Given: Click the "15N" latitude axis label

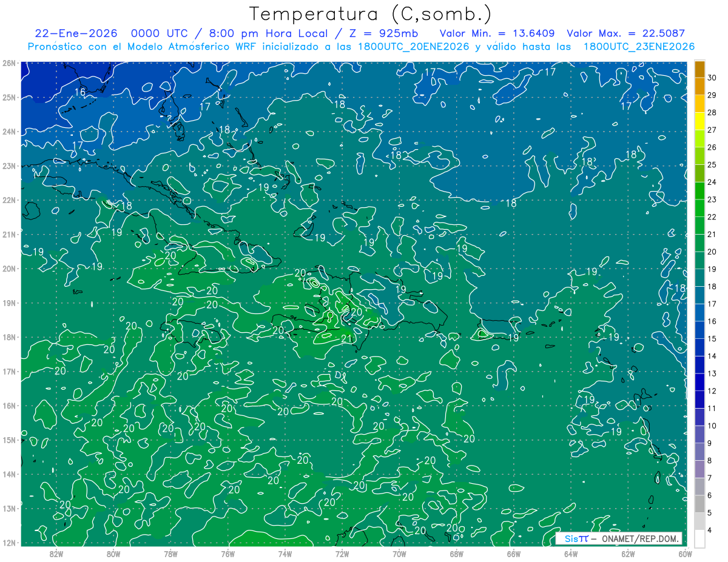Looking at the screenshot, I should (x=8, y=440).
